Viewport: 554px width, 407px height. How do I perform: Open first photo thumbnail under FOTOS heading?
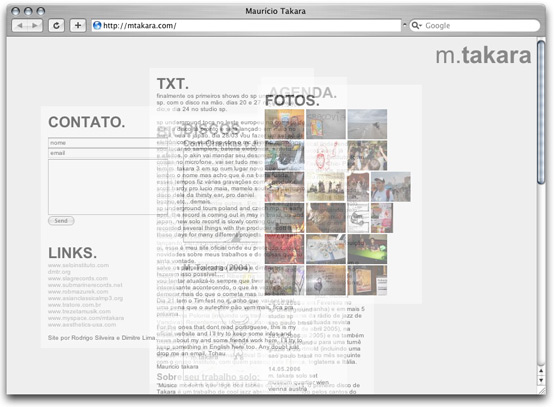pos(284,124)
